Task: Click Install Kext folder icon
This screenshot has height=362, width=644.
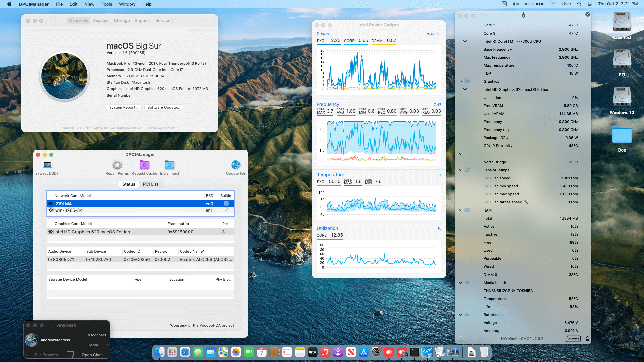Action: (x=169, y=165)
